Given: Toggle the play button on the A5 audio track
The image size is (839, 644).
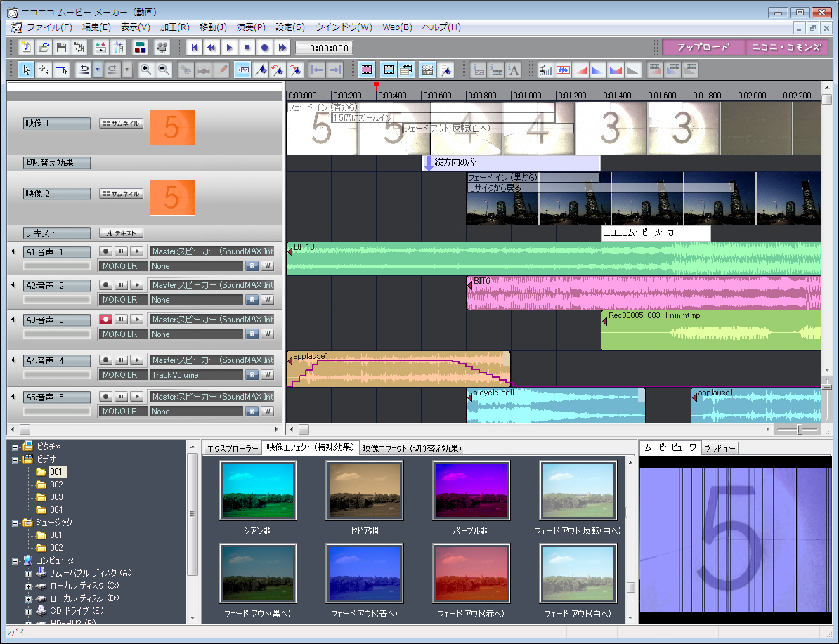Looking at the screenshot, I should click(137, 396).
